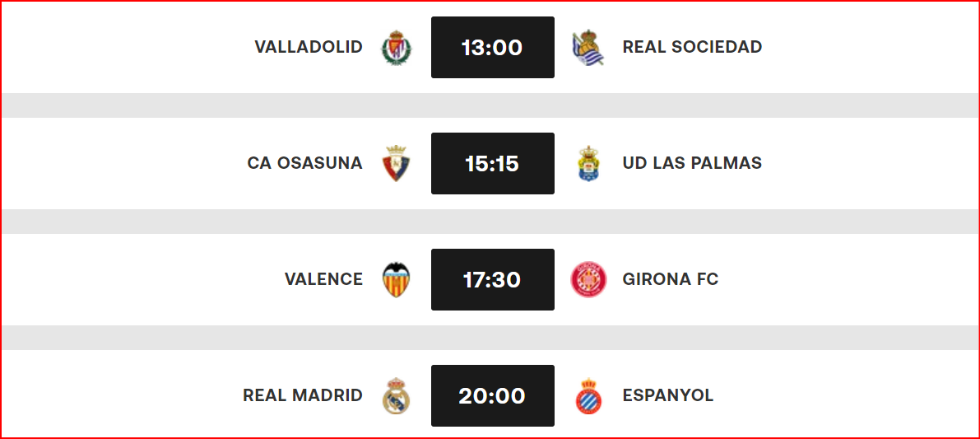Screen dimensions: 980x439
Task: Click the Valence bat crest logo
Action: pyautogui.click(x=397, y=279)
